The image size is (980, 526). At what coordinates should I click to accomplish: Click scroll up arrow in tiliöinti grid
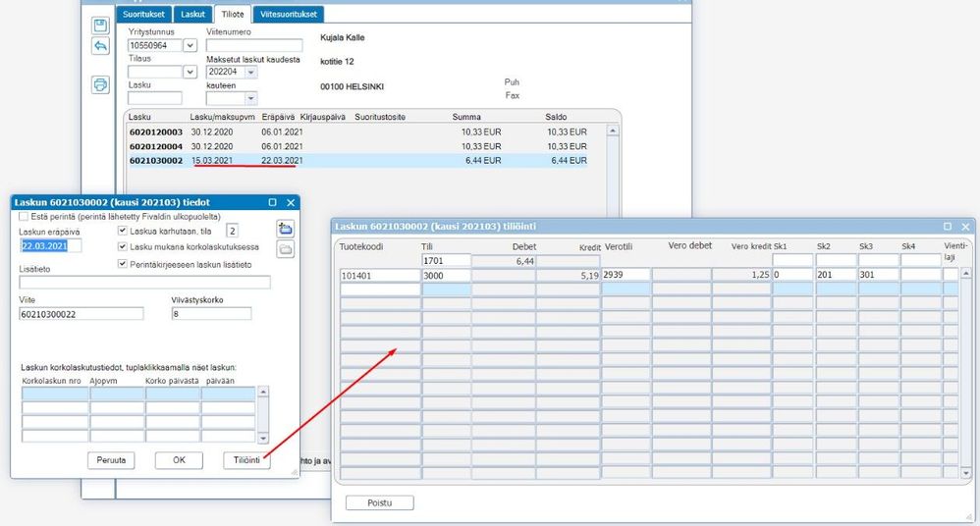966,274
